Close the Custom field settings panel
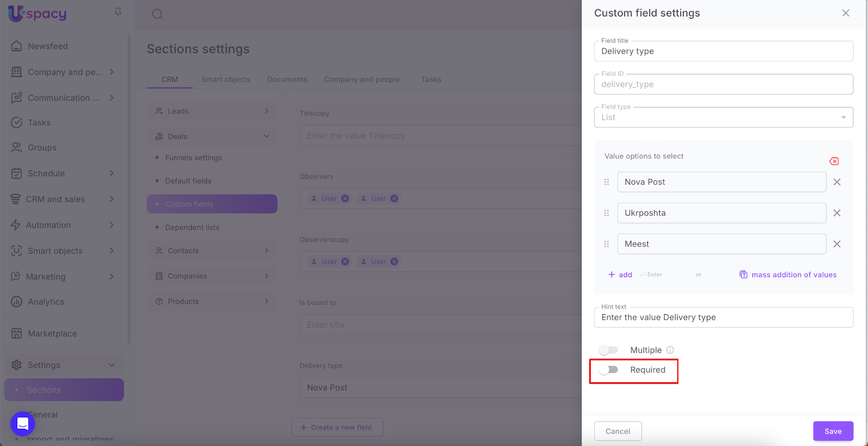Screen dimensions: 868x446 (845, 13)
